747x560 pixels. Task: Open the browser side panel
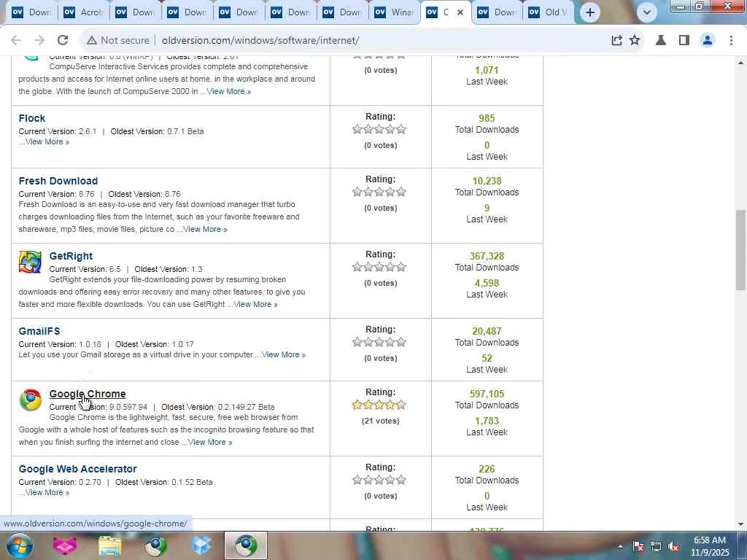tap(684, 41)
